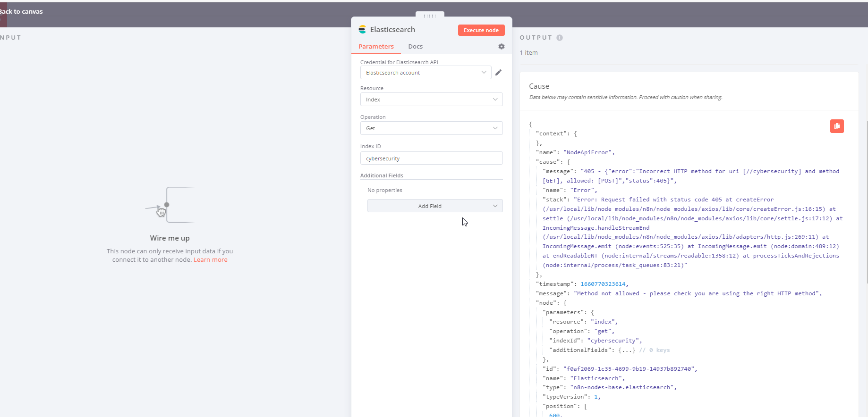Edit the Elasticsearch credential with pencil icon

point(498,73)
